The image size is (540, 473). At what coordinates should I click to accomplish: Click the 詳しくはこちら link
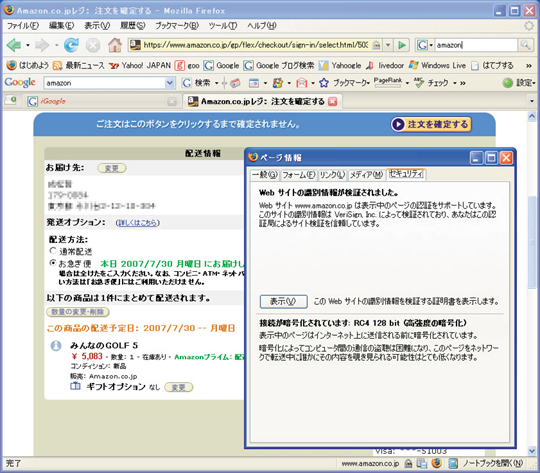pos(138,223)
